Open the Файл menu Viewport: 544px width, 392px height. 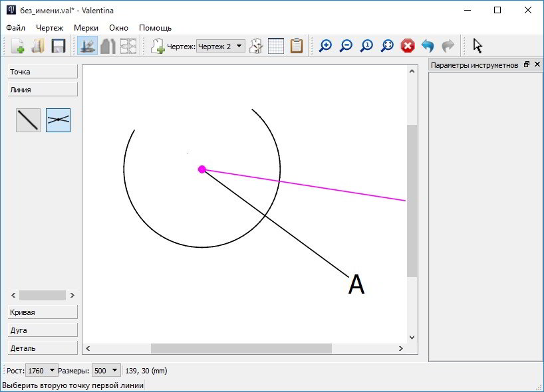click(x=15, y=28)
